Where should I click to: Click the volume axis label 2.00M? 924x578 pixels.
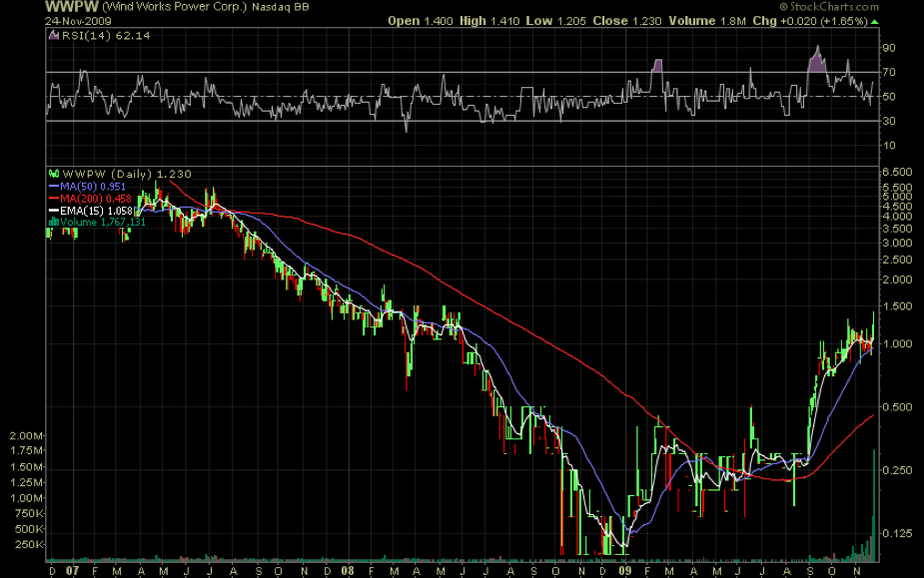click(26, 436)
